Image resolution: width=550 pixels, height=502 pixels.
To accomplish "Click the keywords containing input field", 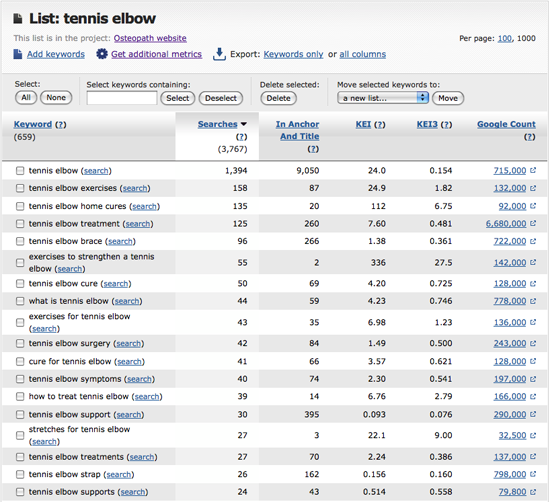I will 122,98.
